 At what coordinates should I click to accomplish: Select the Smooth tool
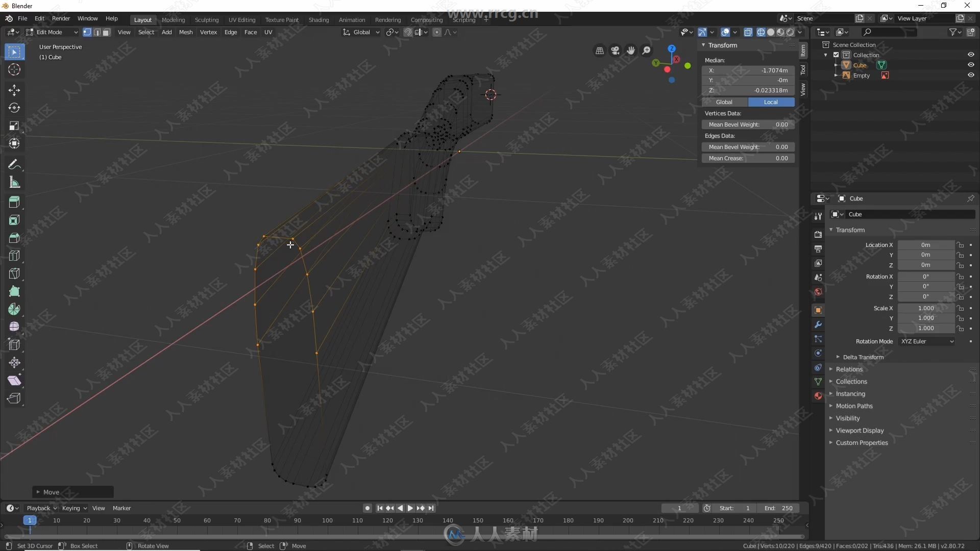coord(14,327)
